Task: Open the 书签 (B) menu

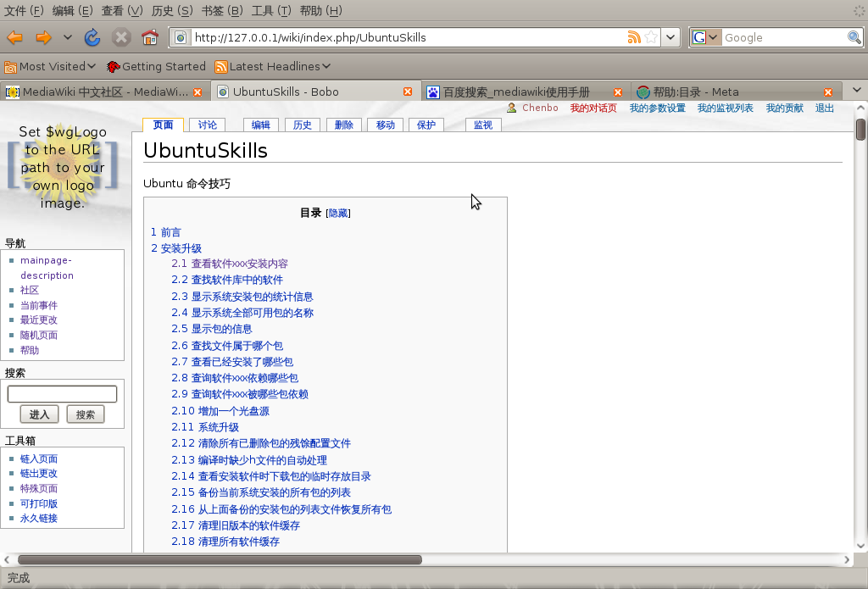Action: click(x=222, y=10)
